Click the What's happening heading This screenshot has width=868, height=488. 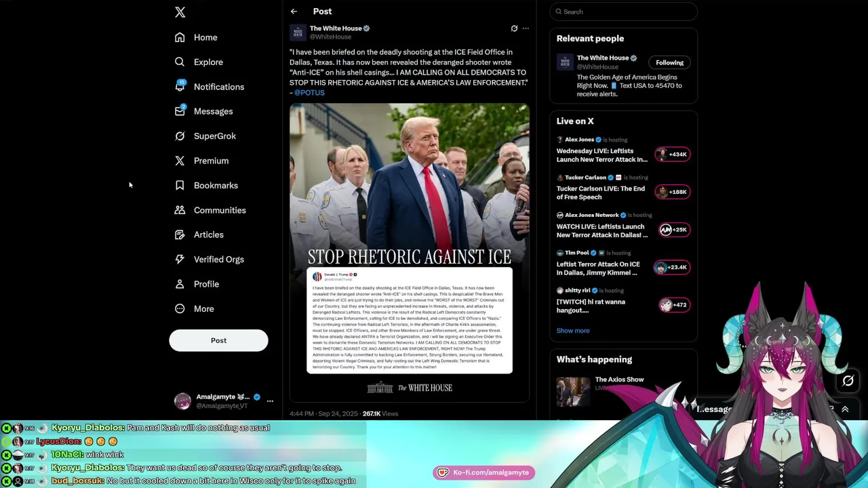pyautogui.click(x=594, y=360)
